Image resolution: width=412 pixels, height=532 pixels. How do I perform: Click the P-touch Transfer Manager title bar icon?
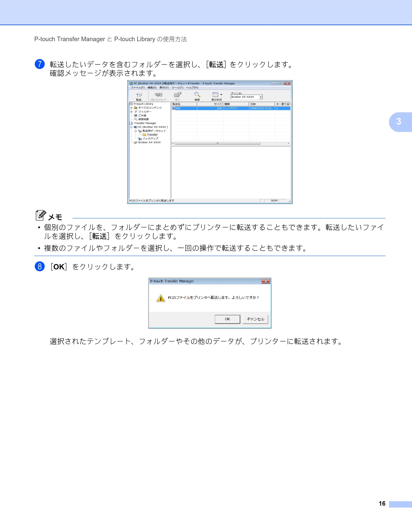pyautogui.click(x=131, y=83)
